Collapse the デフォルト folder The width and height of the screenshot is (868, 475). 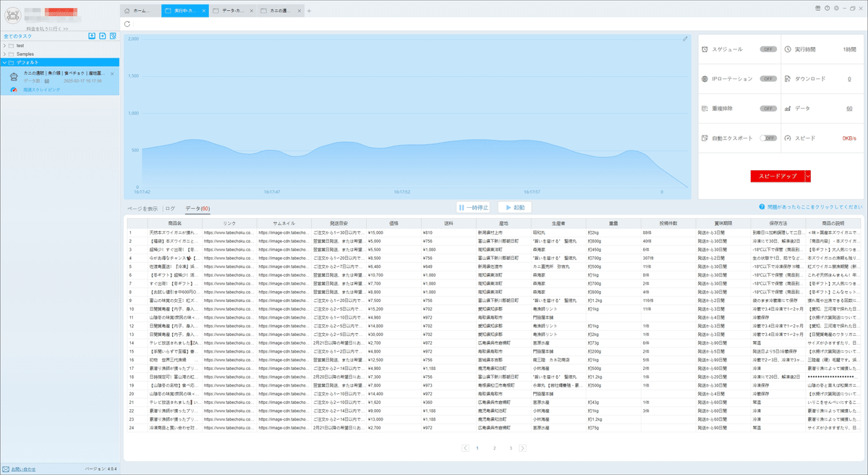[4, 62]
